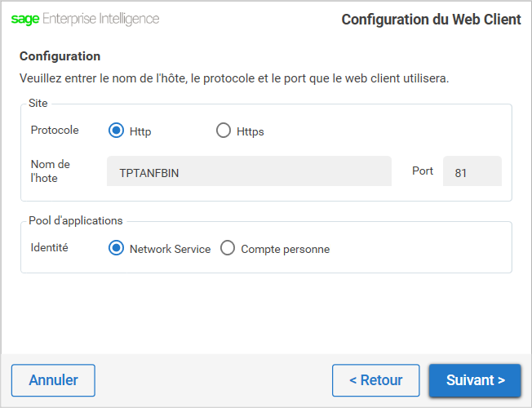Cancel setup with the Annuler button

[53, 380]
